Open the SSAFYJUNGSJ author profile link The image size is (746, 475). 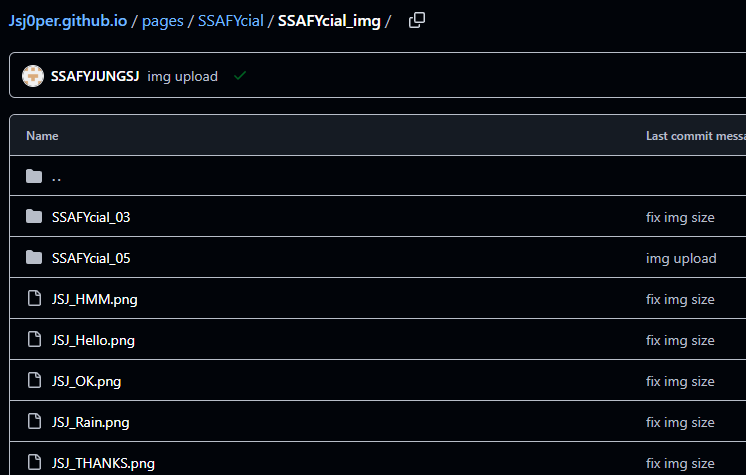(95, 76)
